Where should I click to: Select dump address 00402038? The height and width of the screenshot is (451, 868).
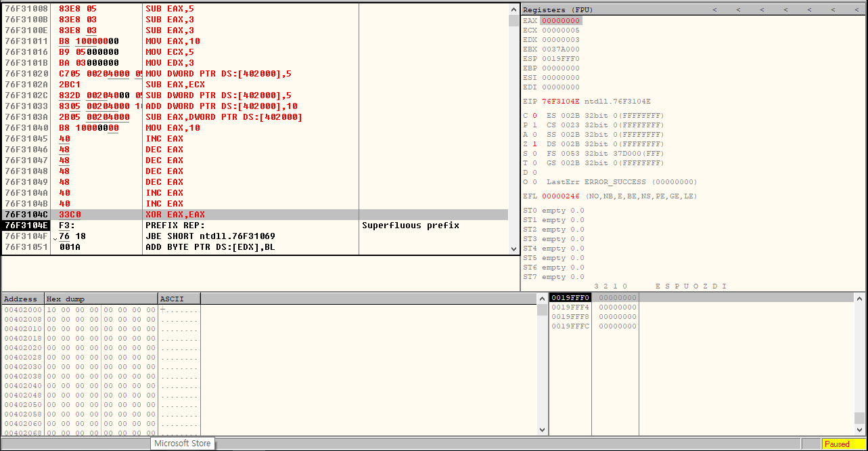click(23, 376)
